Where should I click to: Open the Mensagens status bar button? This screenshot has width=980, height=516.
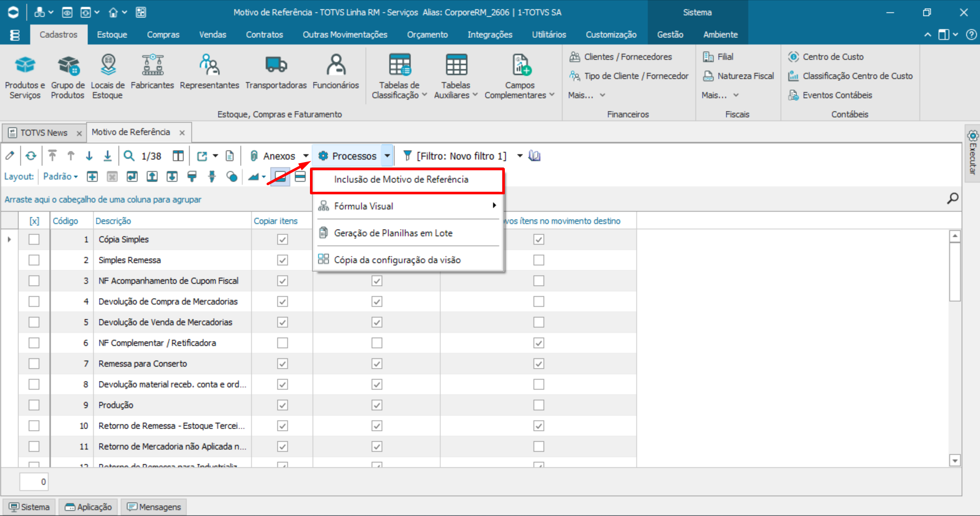154,507
